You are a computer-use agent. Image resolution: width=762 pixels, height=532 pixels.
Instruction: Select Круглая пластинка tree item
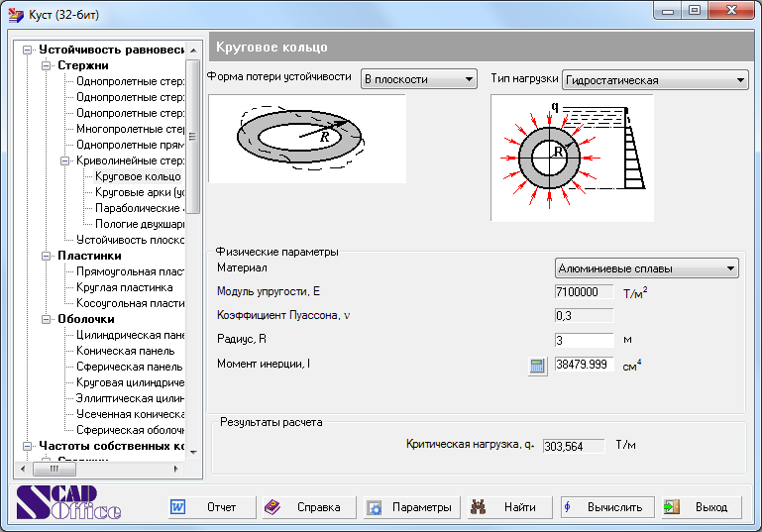click(124, 287)
